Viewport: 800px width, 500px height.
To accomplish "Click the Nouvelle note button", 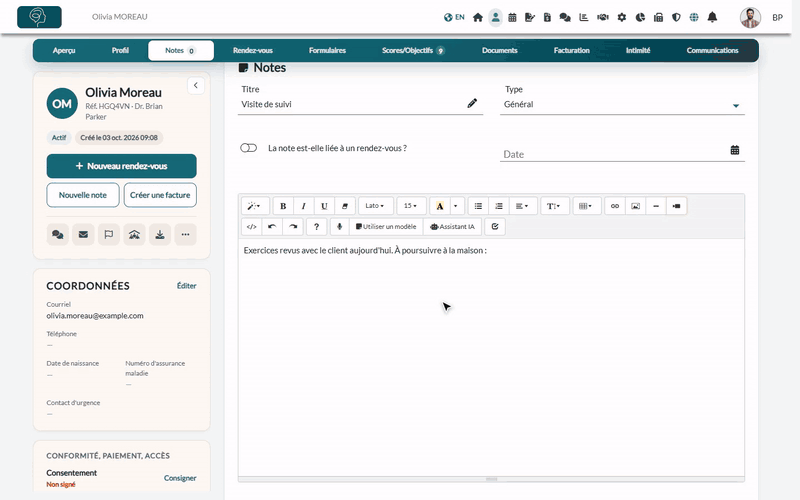I will point(83,195).
